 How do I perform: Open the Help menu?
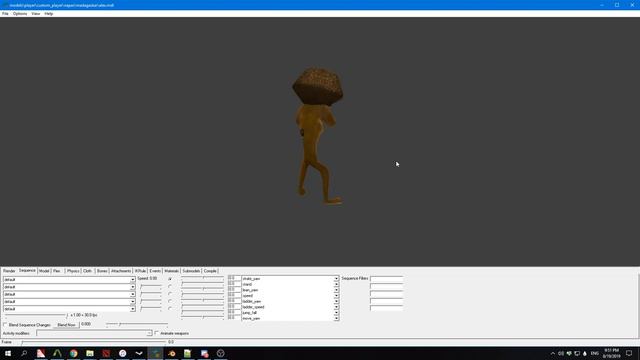click(x=49, y=13)
